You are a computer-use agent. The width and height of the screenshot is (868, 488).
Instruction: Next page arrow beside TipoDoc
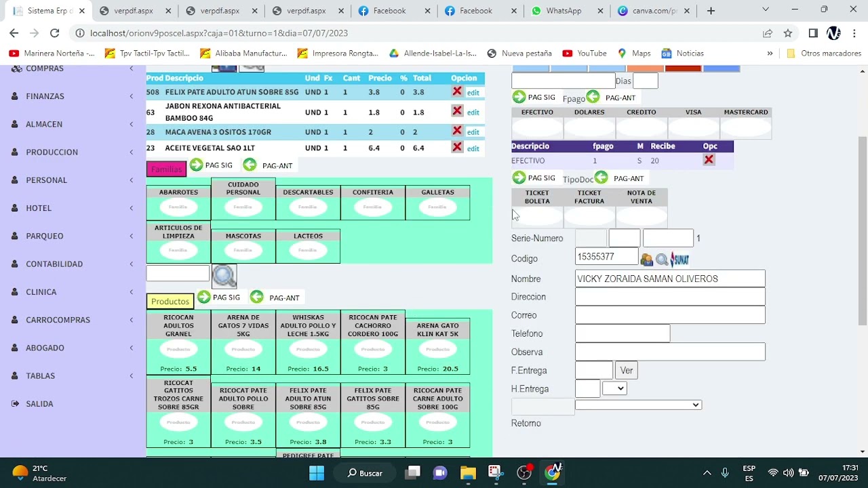pos(519,178)
